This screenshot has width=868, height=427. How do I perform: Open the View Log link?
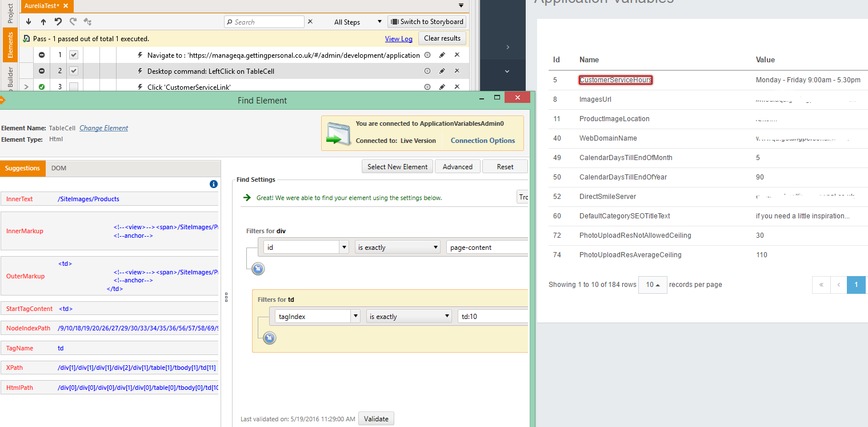coord(398,38)
